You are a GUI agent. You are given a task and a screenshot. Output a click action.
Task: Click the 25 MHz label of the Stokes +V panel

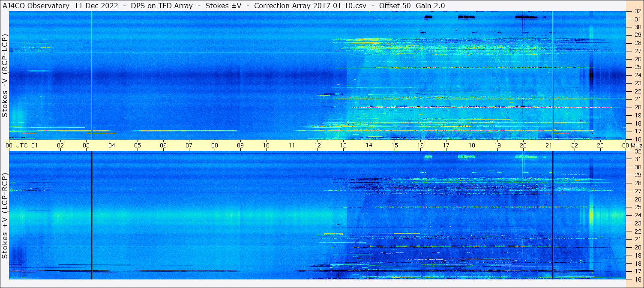637,207
